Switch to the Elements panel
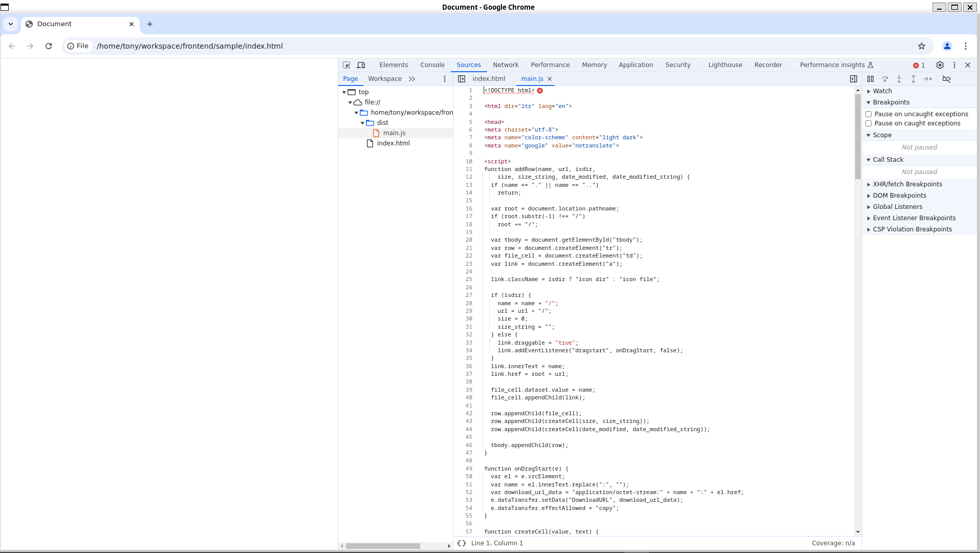The image size is (980, 553). [x=394, y=65]
